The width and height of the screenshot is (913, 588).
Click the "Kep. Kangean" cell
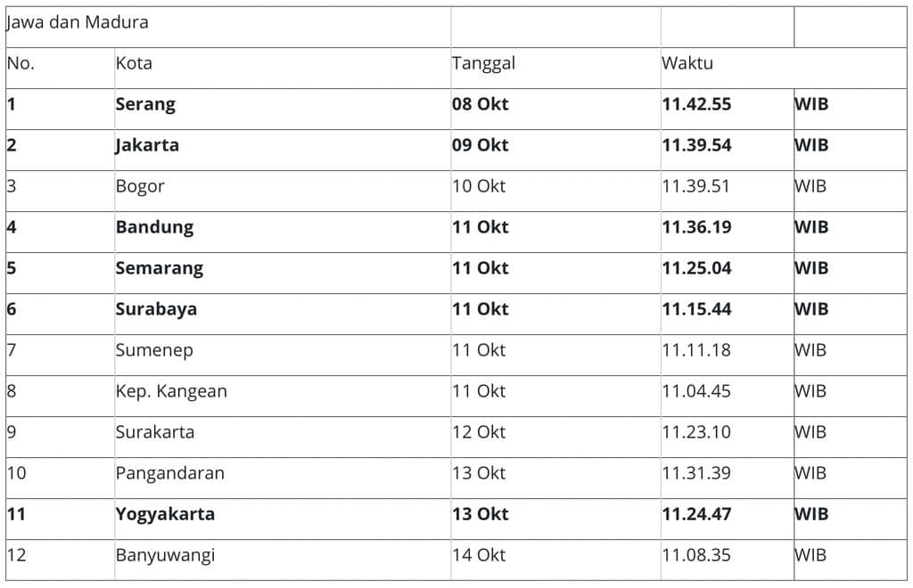(x=171, y=391)
